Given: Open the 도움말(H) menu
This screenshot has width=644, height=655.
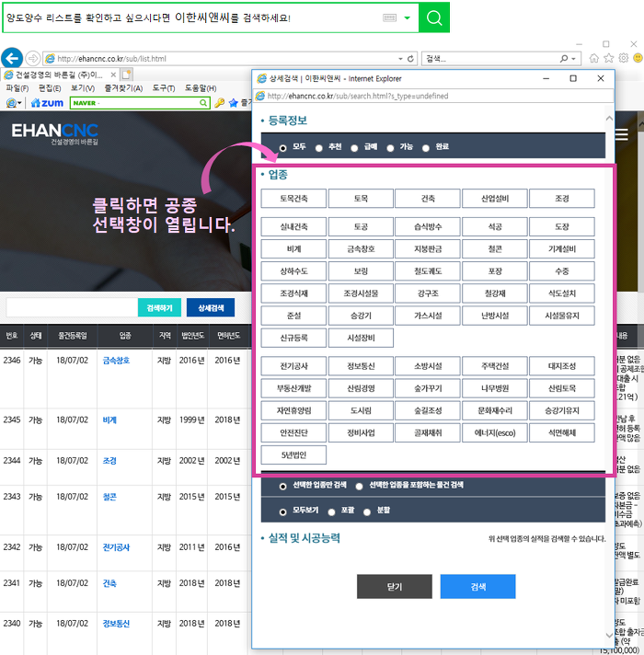Looking at the screenshot, I should [x=201, y=88].
